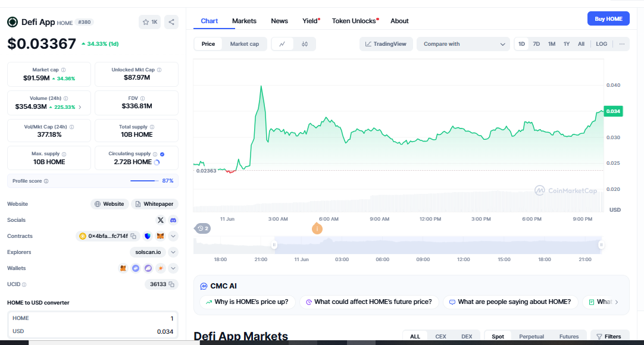The width and height of the screenshot is (644, 345).
Task: Open the blue wallet icon in Wallets row
Action: (x=136, y=268)
